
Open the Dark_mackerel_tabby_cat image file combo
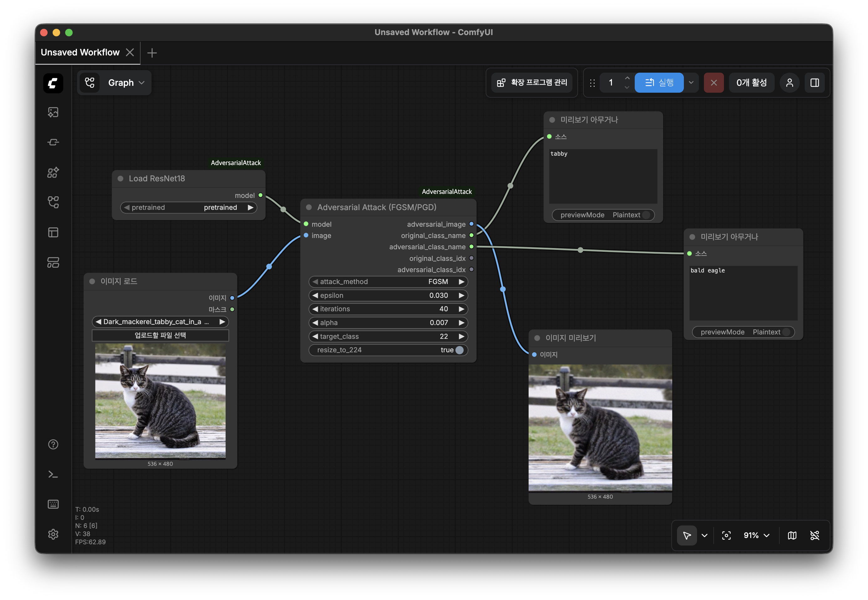(x=160, y=322)
